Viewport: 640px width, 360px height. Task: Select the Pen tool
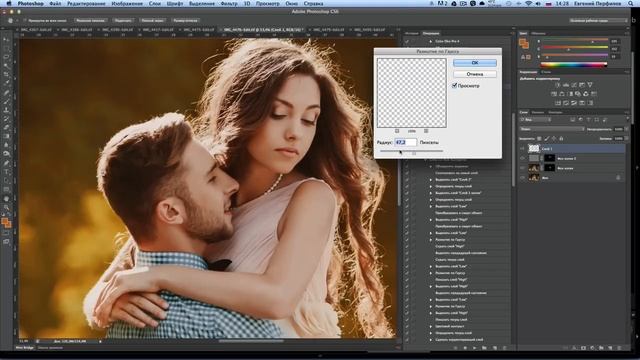(6, 163)
